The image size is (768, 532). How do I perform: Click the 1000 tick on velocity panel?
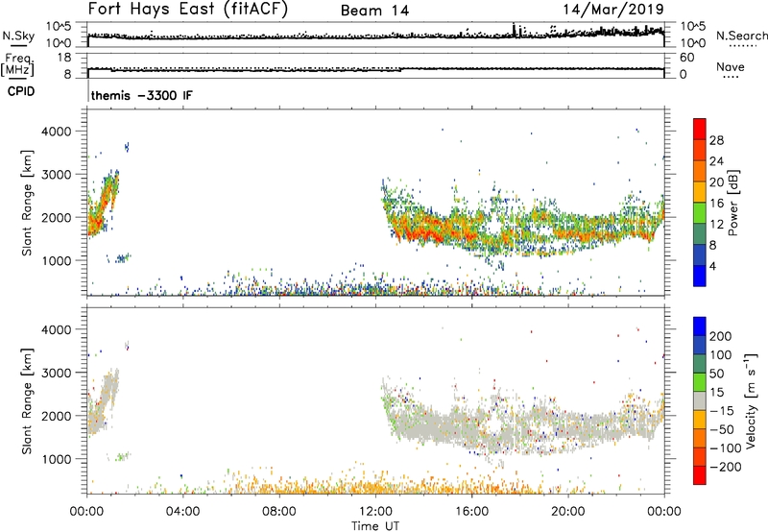tap(56, 459)
